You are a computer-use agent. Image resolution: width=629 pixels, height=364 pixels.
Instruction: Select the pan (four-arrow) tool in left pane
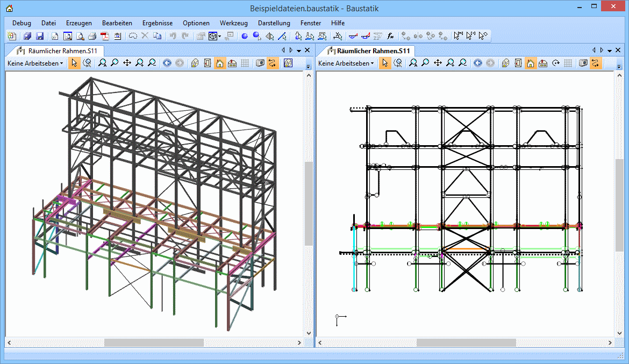click(127, 63)
